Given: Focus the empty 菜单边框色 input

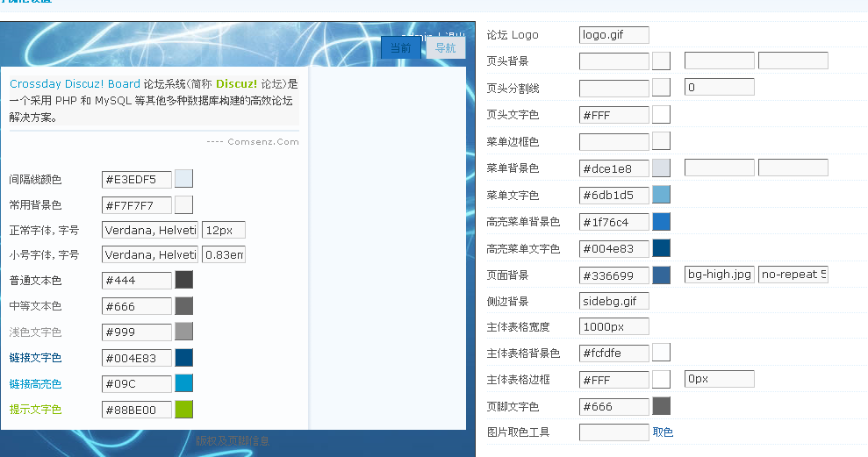Looking at the screenshot, I should [613, 141].
